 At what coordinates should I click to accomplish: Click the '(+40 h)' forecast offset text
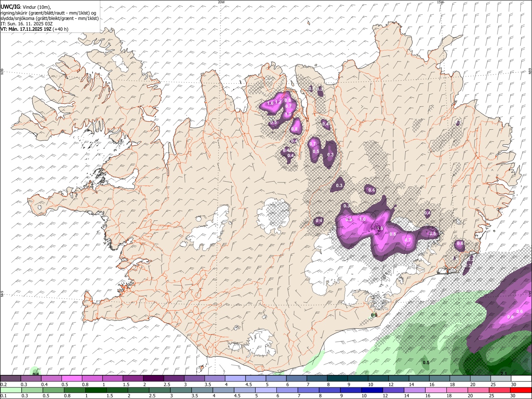(x=60, y=29)
